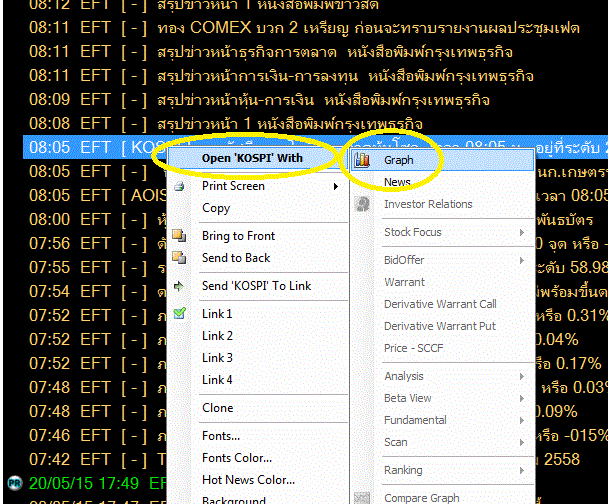Click the Investor Relations icon
This screenshot has height=504, width=608.
click(362, 204)
